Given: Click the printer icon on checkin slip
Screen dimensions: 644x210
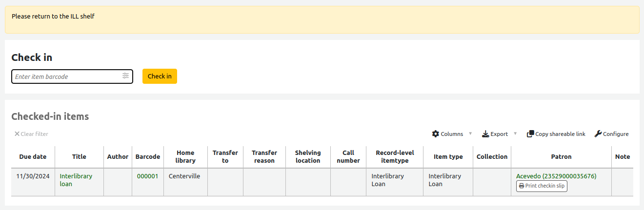Looking at the screenshot, I should point(522,186).
